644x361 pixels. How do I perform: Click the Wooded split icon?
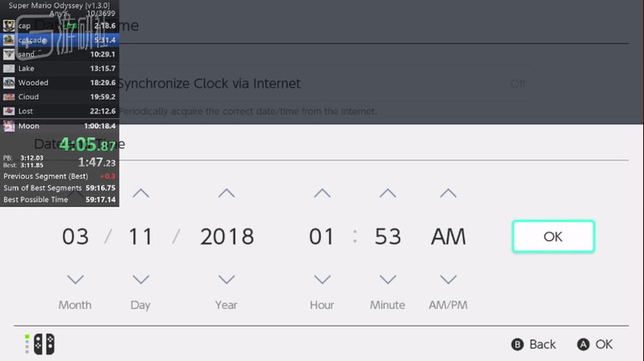click(x=9, y=82)
